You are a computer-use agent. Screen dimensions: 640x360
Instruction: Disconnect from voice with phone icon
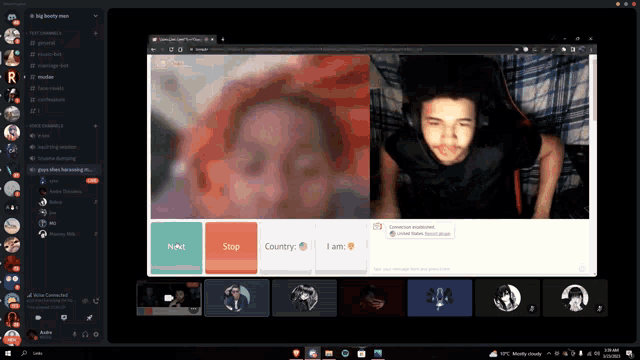click(96, 301)
